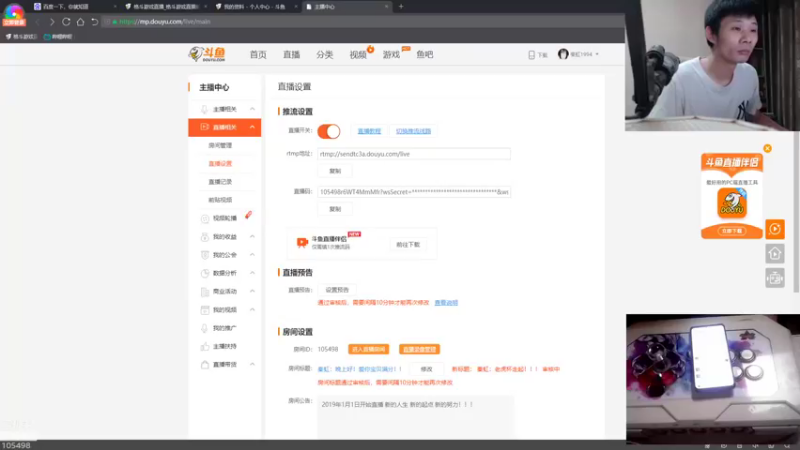Open the 分类 nav item
The height and width of the screenshot is (450, 800).
[x=324, y=55]
